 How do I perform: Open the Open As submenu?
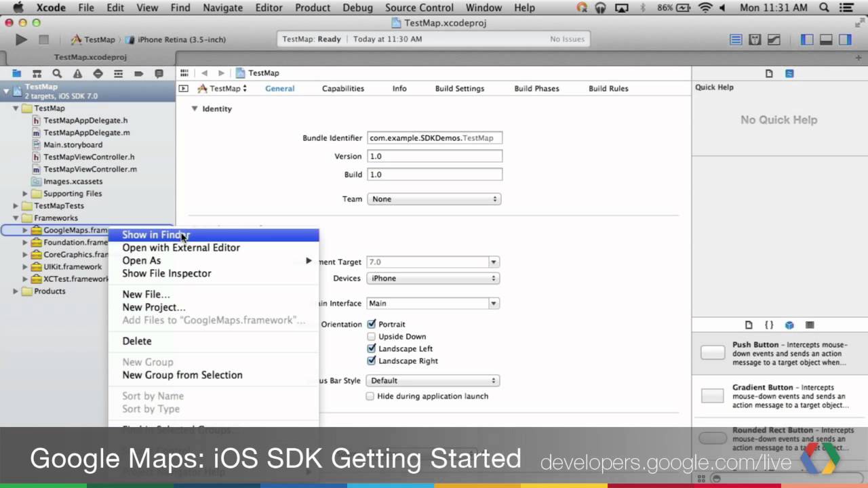214,260
